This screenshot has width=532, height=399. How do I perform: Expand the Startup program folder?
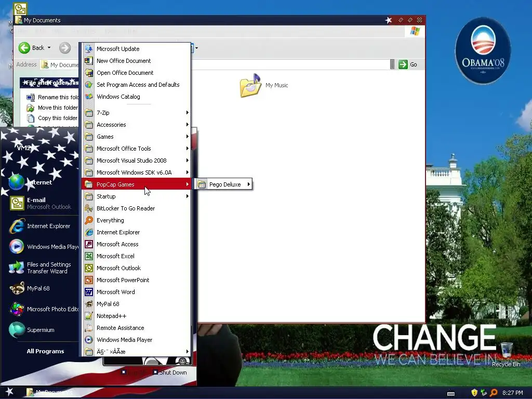point(136,196)
